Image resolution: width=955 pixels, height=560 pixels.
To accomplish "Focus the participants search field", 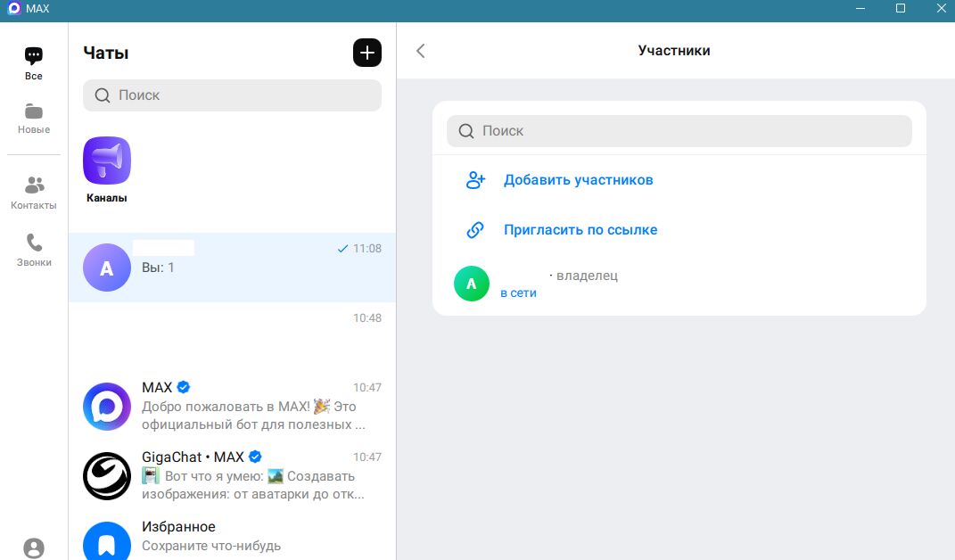I will pos(679,131).
